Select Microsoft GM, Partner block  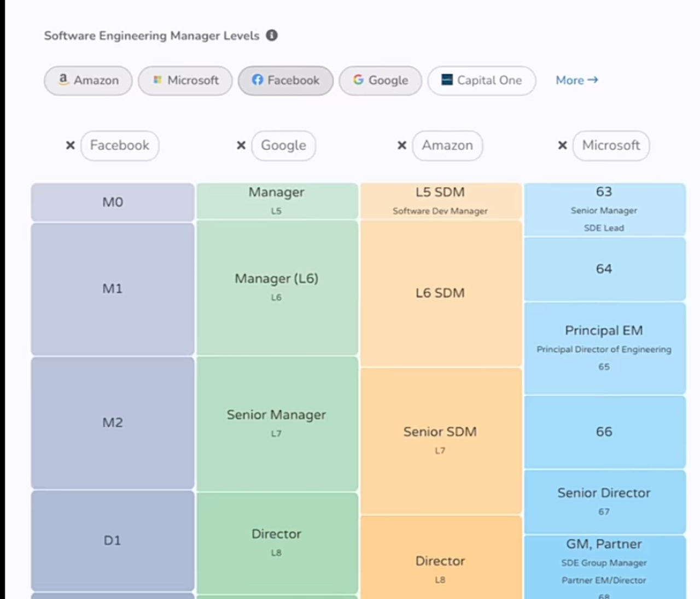[x=605, y=567]
